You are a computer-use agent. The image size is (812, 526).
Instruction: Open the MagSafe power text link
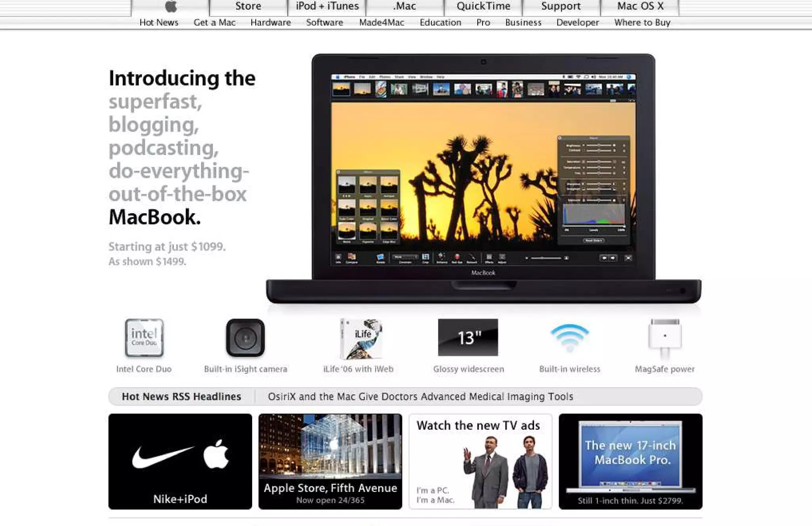665,369
